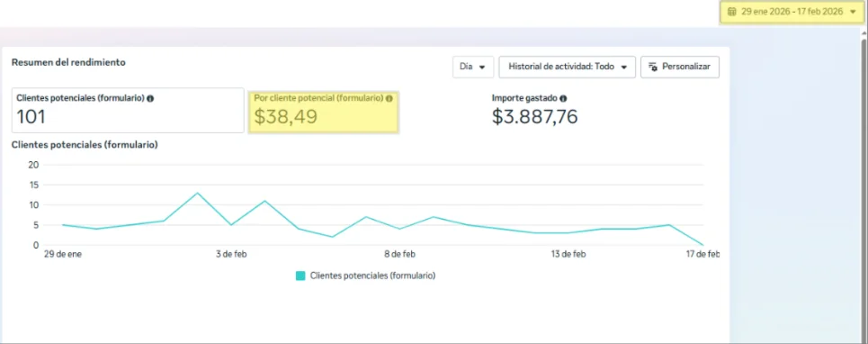Click the value $38,49
868x344 pixels.
[x=286, y=116]
